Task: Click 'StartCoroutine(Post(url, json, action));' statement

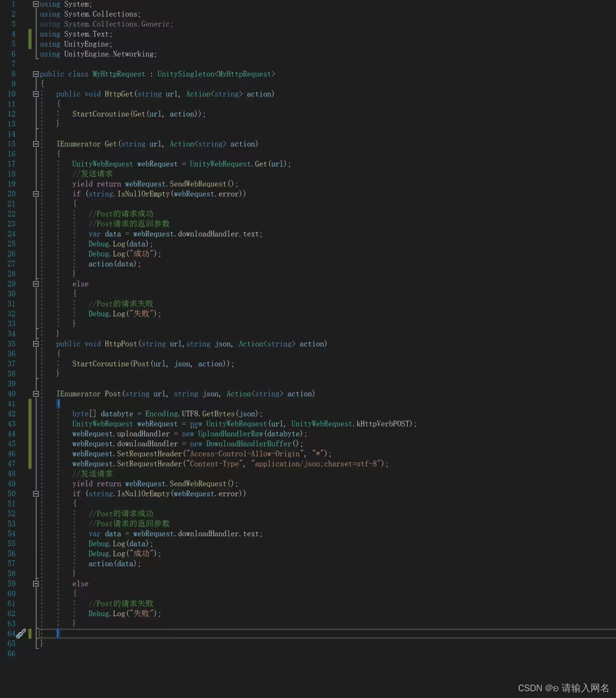Action: point(153,364)
